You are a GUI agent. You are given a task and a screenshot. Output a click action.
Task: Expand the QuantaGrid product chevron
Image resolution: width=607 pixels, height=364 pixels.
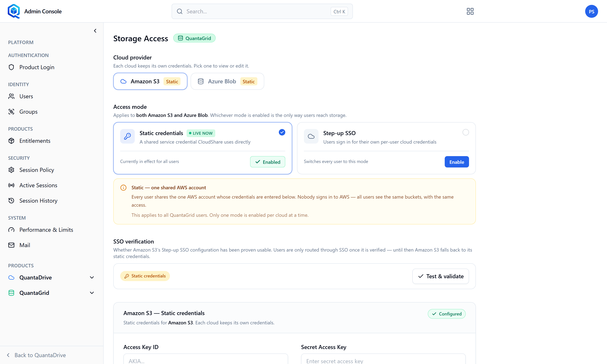point(92,293)
